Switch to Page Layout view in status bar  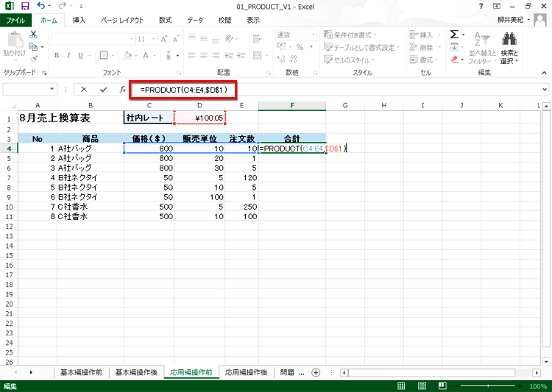pos(422,386)
